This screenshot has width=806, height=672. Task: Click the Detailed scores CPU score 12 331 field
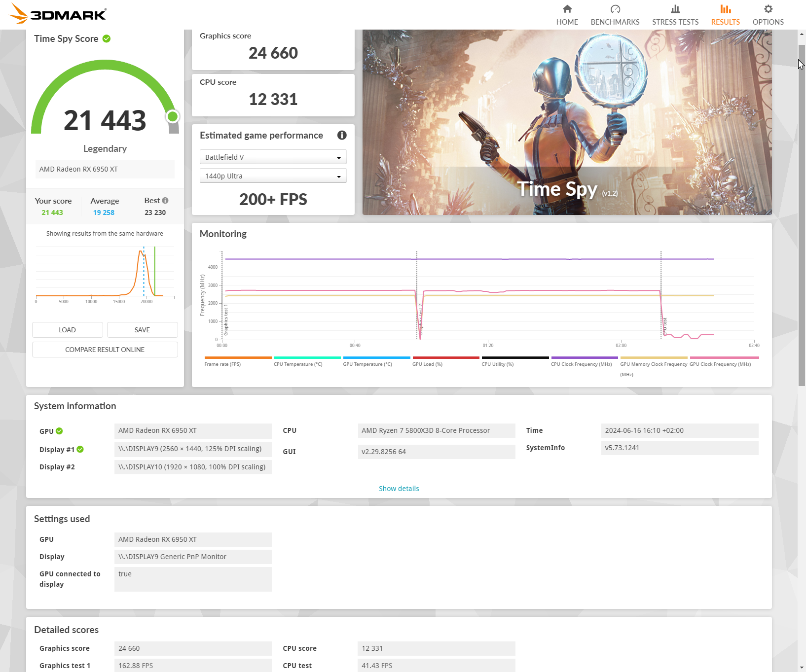pos(436,648)
